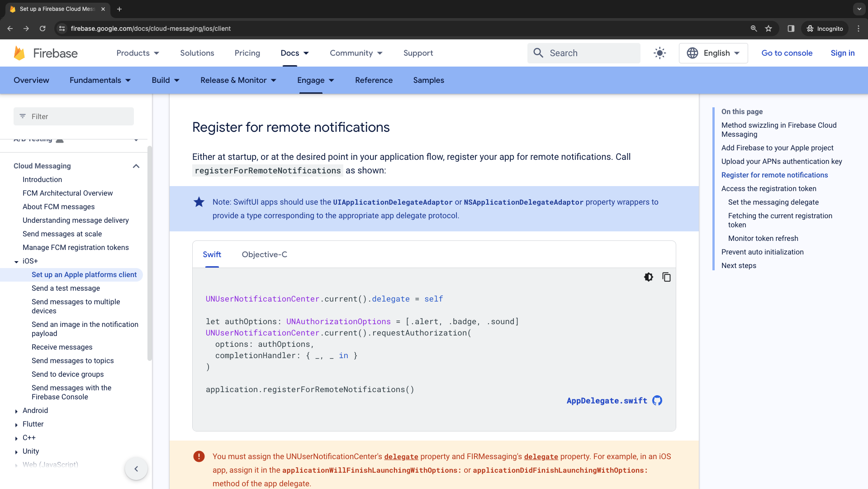Open the Support page
Image resolution: width=868 pixels, height=489 pixels.
(418, 53)
